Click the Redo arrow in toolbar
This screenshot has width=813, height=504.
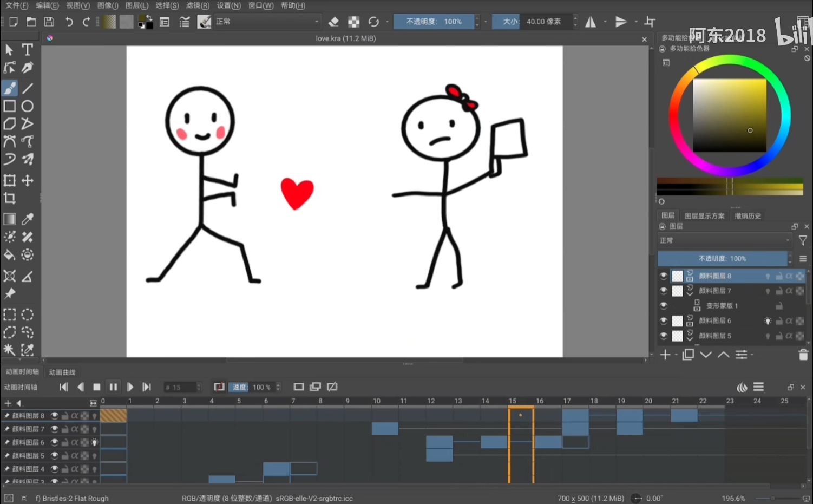tap(86, 22)
